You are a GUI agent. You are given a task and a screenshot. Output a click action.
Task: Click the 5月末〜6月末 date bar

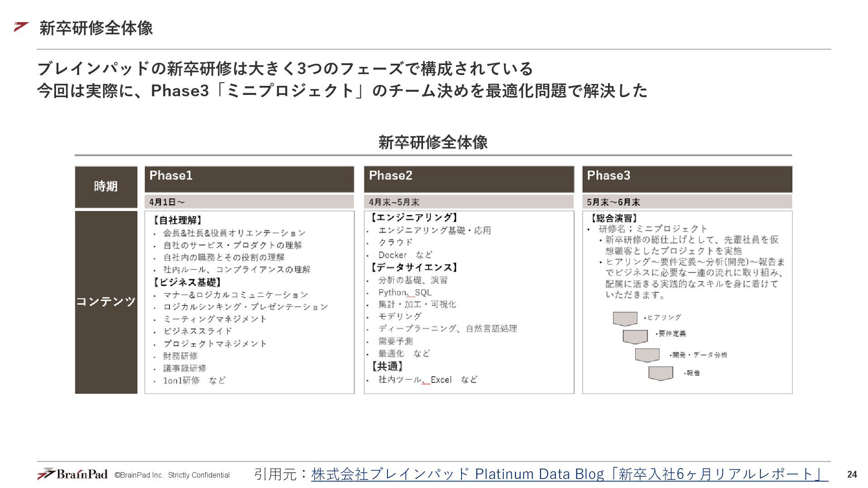click(687, 202)
